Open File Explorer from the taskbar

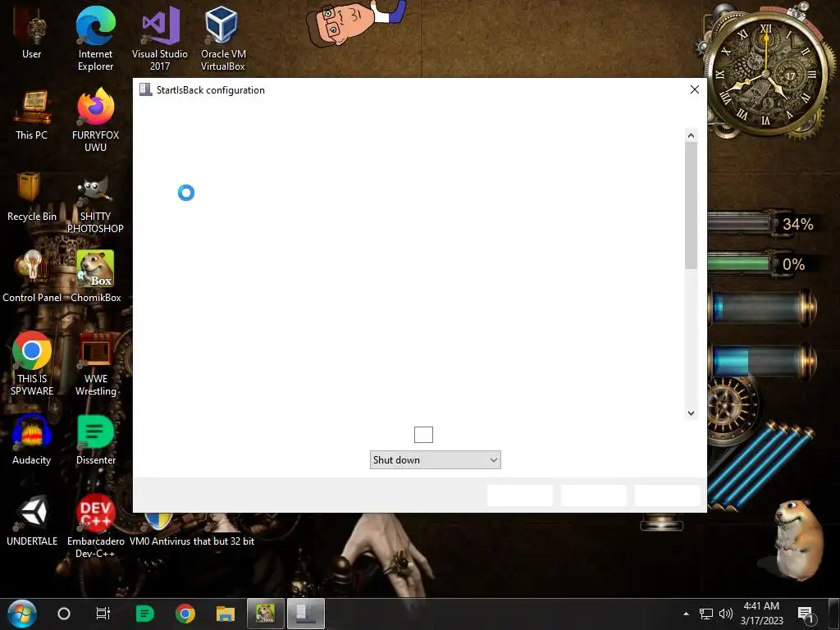point(226,614)
